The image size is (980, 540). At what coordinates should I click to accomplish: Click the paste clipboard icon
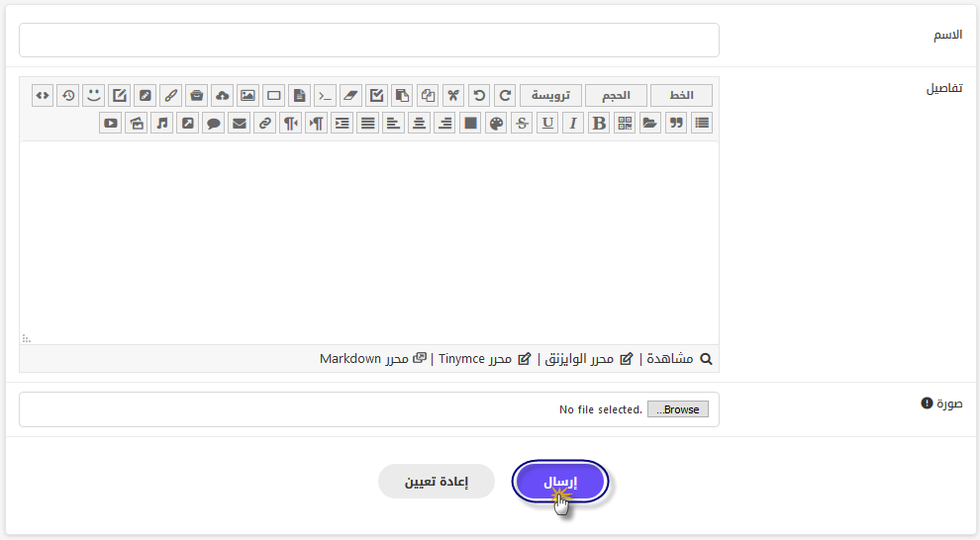(401, 96)
